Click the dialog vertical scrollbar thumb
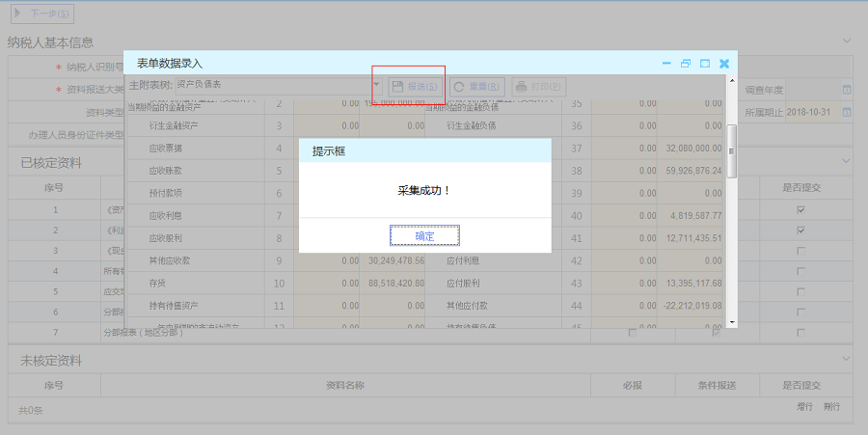Screen dimensions: 868x435 pyautogui.click(x=732, y=151)
